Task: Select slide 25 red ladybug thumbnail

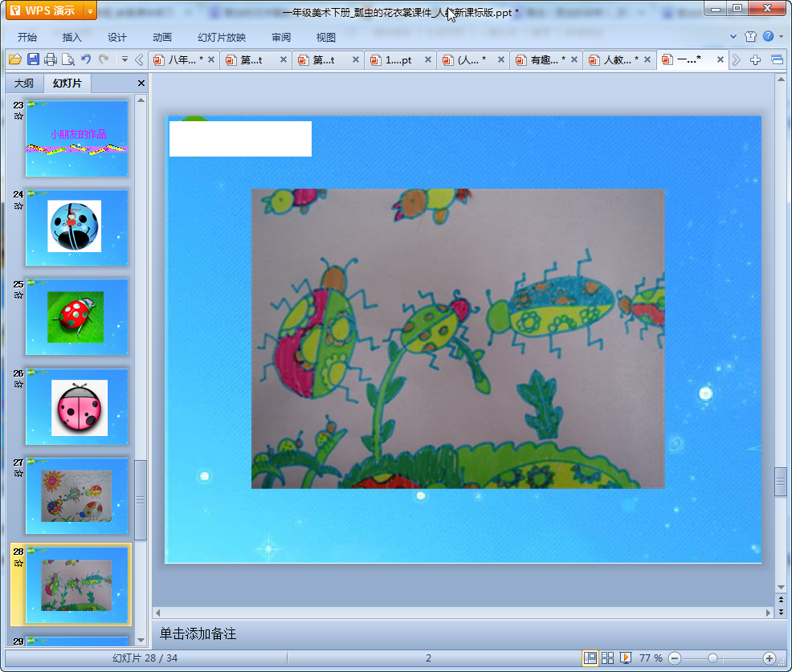Action: [x=77, y=317]
